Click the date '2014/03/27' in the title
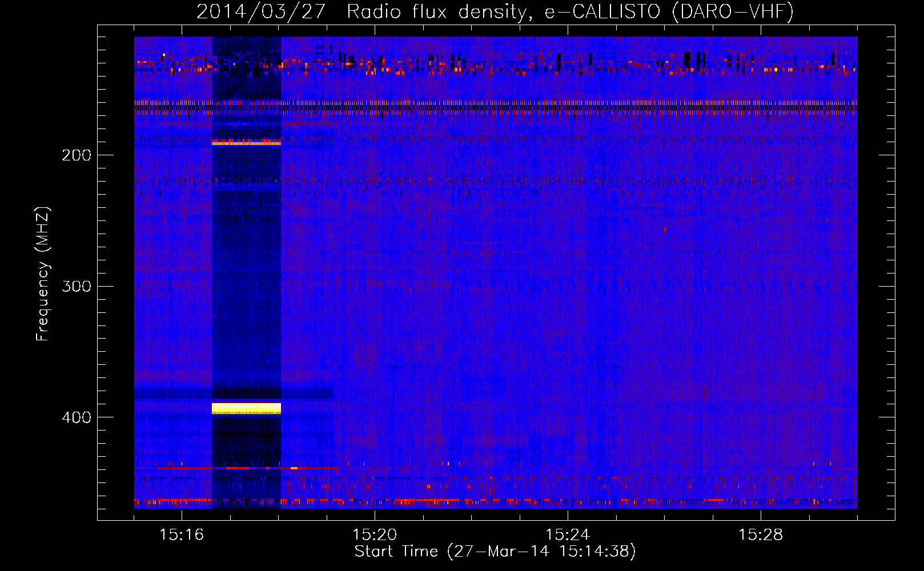924x571 pixels. pyautogui.click(x=261, y=12)
